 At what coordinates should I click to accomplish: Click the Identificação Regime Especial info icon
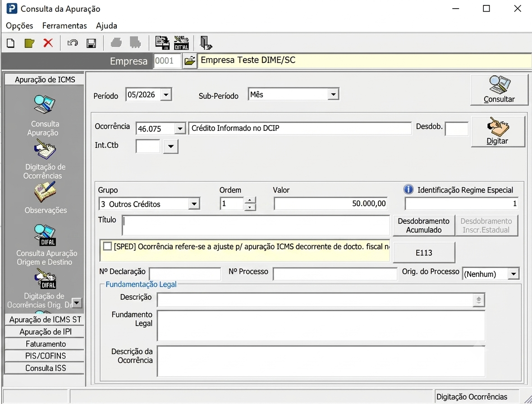pos(408,189)
